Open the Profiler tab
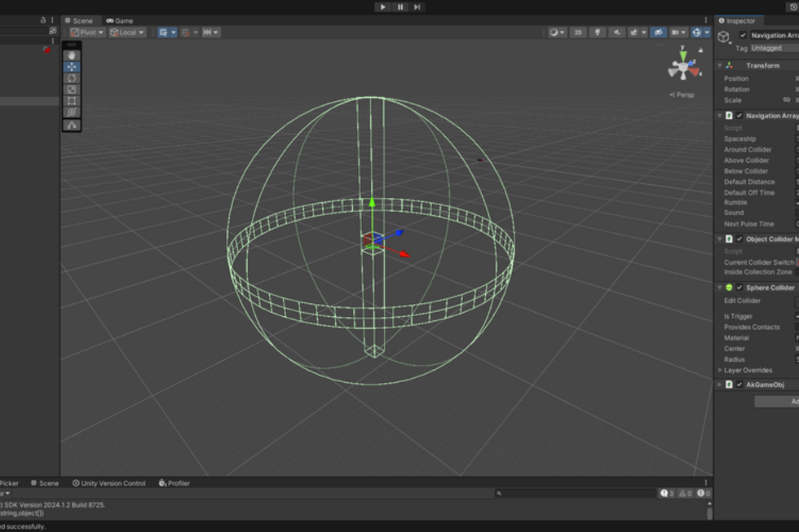 [174, 483]
